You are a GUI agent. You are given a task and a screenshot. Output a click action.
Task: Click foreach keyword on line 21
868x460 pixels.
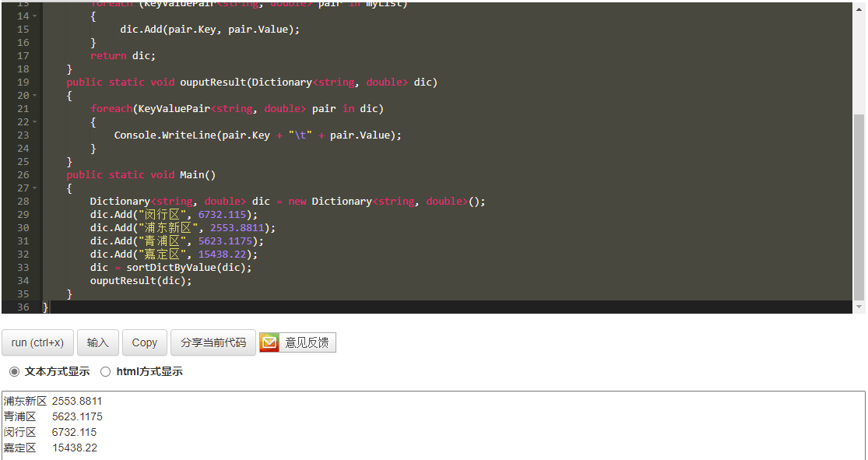tap(111, 109)
